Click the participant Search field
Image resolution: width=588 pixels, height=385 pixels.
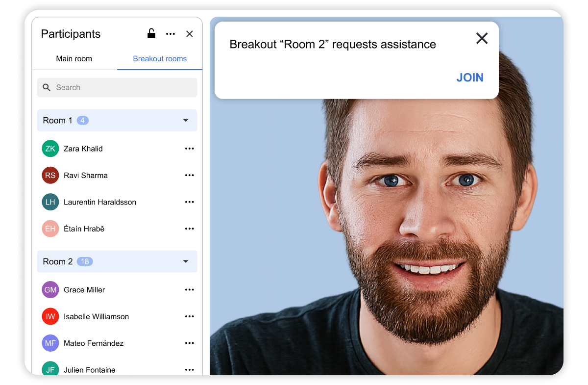click(x=117, y=87)
